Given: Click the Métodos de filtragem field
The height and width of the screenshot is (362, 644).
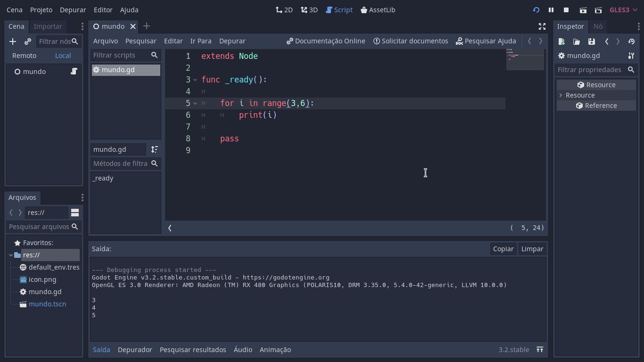Looking at the screenshot, I should click(125, 164).
